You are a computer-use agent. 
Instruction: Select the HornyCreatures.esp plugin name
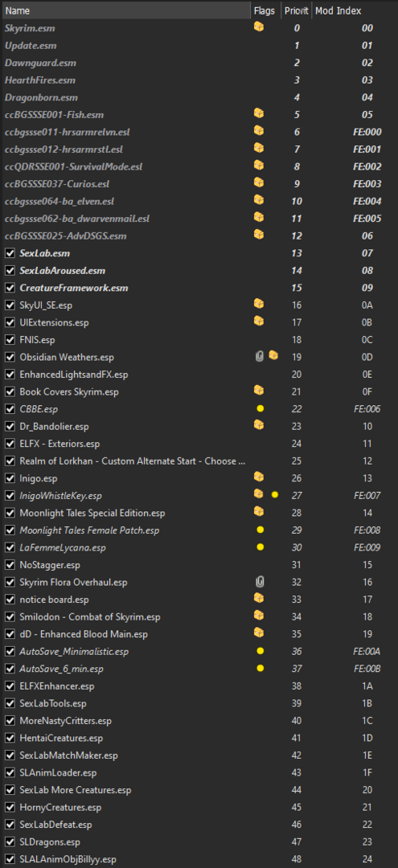[61, 808]
